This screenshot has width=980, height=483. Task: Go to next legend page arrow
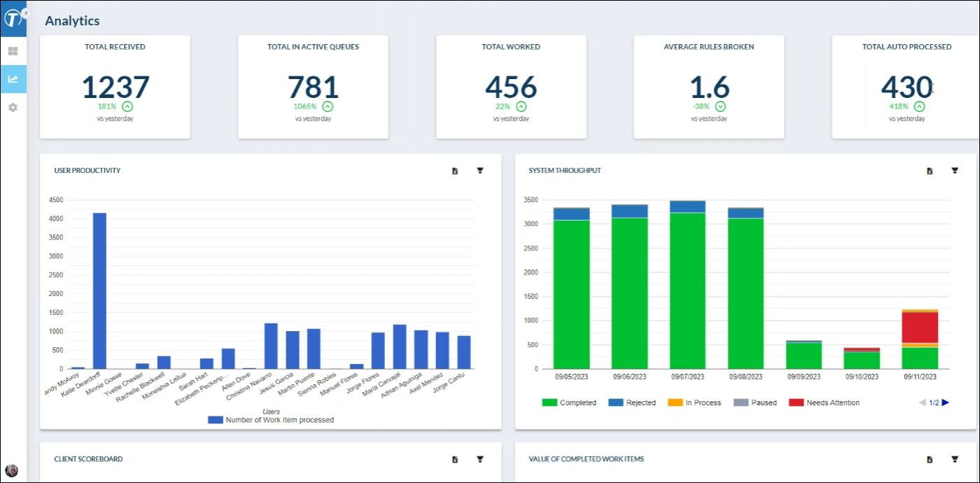[946, 402]
